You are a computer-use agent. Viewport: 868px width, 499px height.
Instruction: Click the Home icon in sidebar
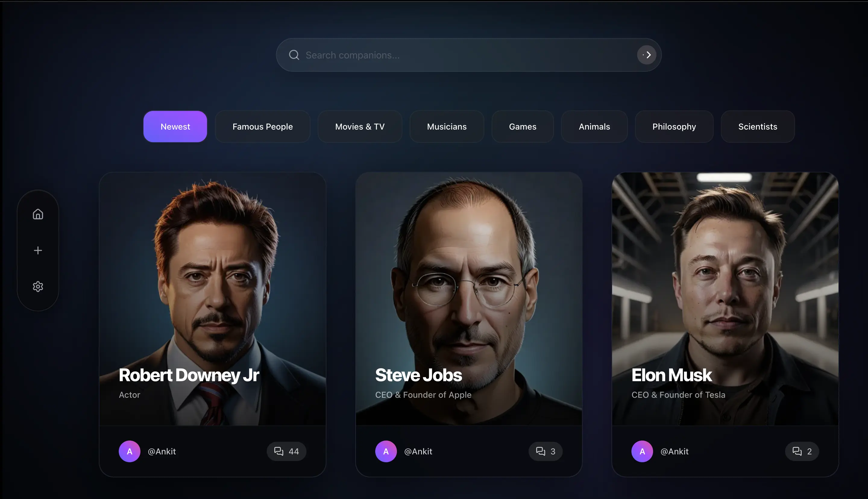point(38,214)
